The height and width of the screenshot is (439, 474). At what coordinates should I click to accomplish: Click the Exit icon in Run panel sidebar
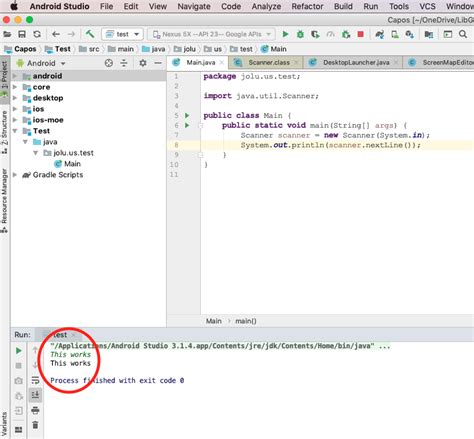pyautogui.click(x=19, y=411)
